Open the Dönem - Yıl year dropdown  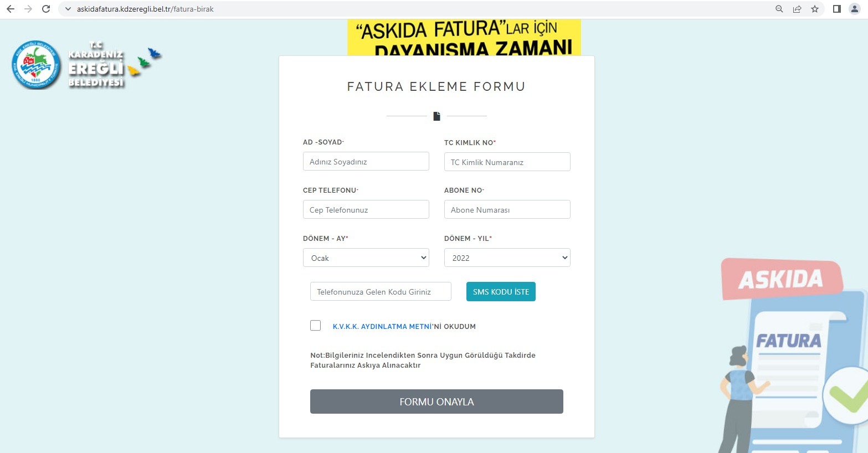point(507,258)
